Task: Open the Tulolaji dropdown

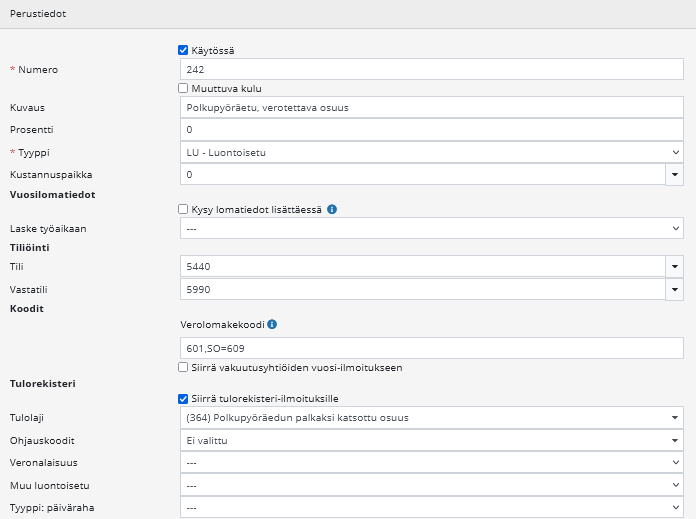Action: (430, 417)
